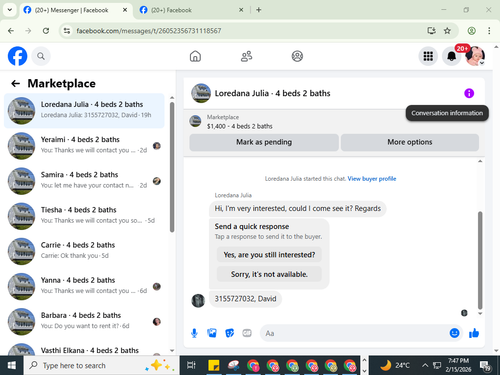
Task: Click Windows taskbar search box
Action: (101, 365)
